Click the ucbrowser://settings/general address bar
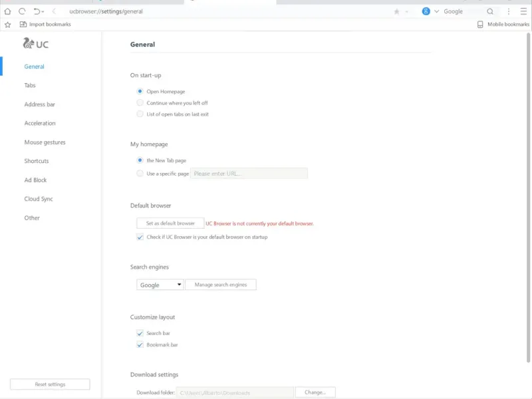The height and width of the screenshot is (399, 532). click(x=106, y=11)
